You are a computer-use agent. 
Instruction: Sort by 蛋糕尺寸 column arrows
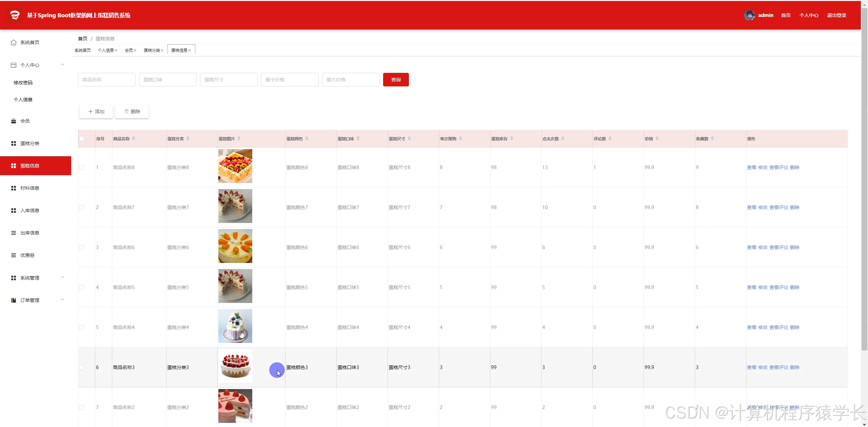409,139
